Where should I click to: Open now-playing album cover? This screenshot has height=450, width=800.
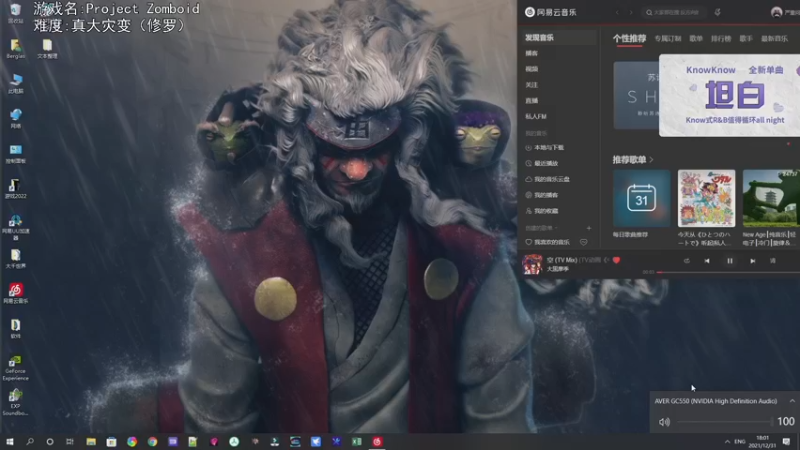click(x=532, y=264)
